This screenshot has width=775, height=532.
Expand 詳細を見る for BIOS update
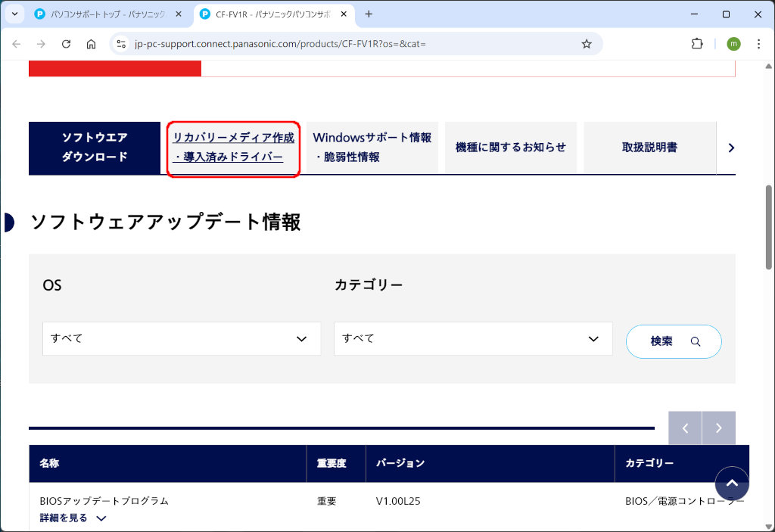pos(73,518)
